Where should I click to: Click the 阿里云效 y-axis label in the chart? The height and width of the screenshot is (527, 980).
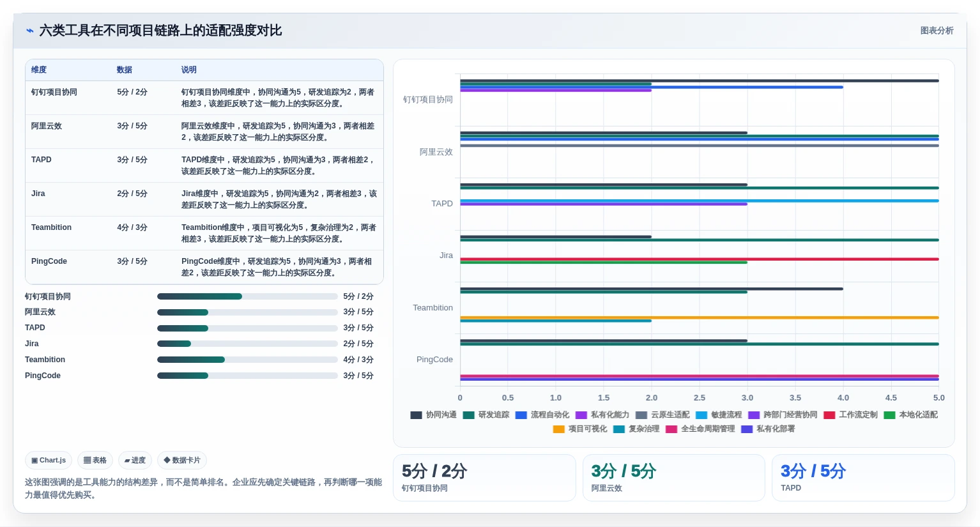pyautogui.click(x=436, y=152)
